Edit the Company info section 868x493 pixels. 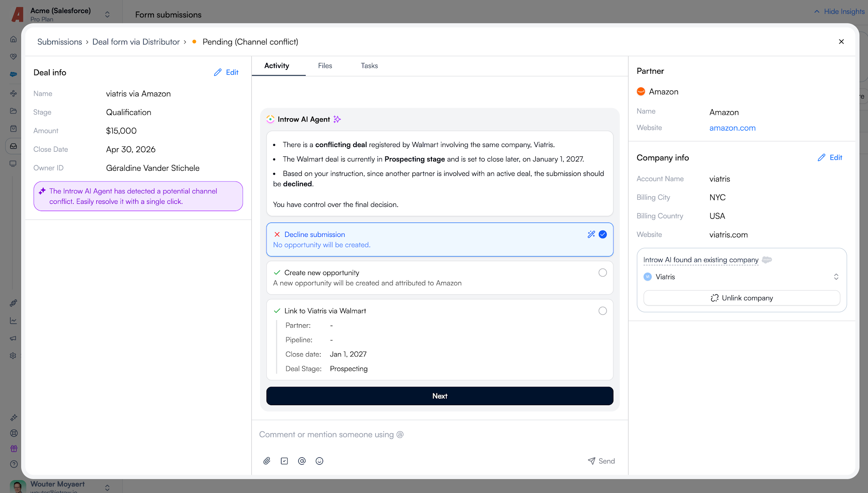click(x=830, y=158)
